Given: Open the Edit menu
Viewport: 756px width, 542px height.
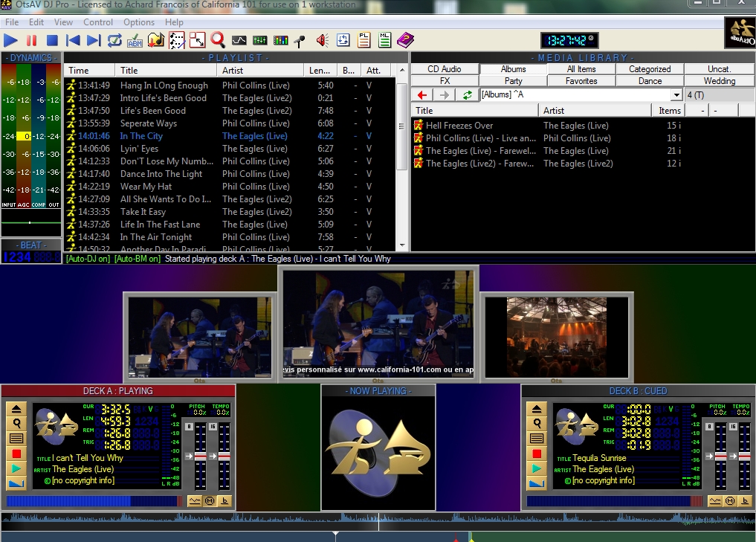Looking at the screenshot, I should point(36,22).
